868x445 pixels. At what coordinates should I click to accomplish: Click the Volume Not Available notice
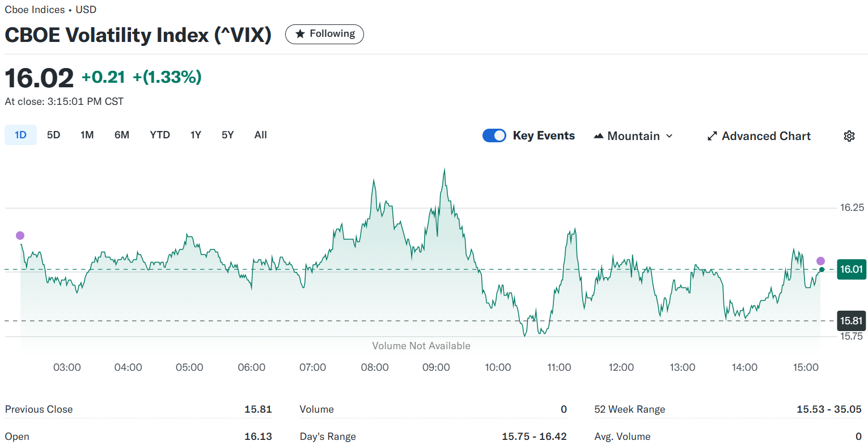point(421,346)
